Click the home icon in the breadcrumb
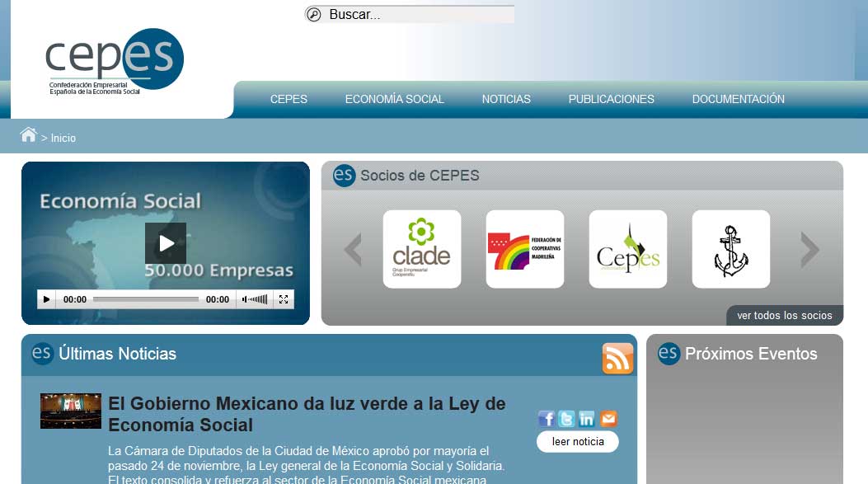The width and height of the screenshot is (868, 484). point(29,135)
